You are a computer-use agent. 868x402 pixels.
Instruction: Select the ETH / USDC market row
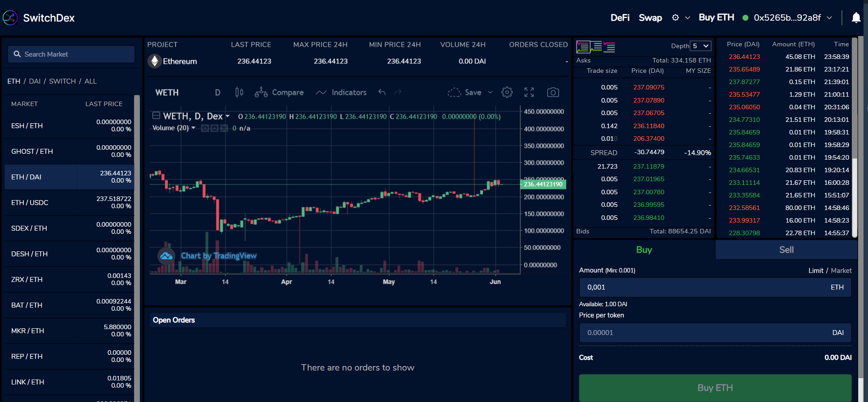[70, 202]
